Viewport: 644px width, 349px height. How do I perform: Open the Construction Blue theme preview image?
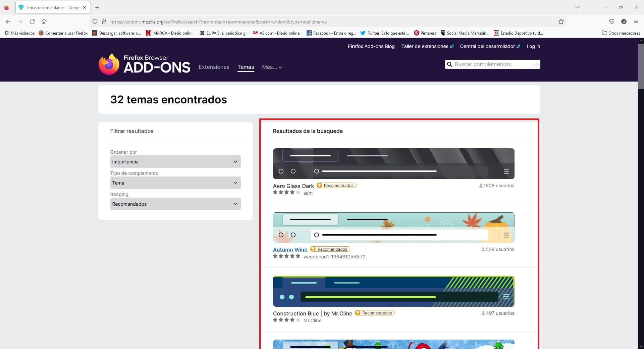pyautogui.click(x=394, y=291)
